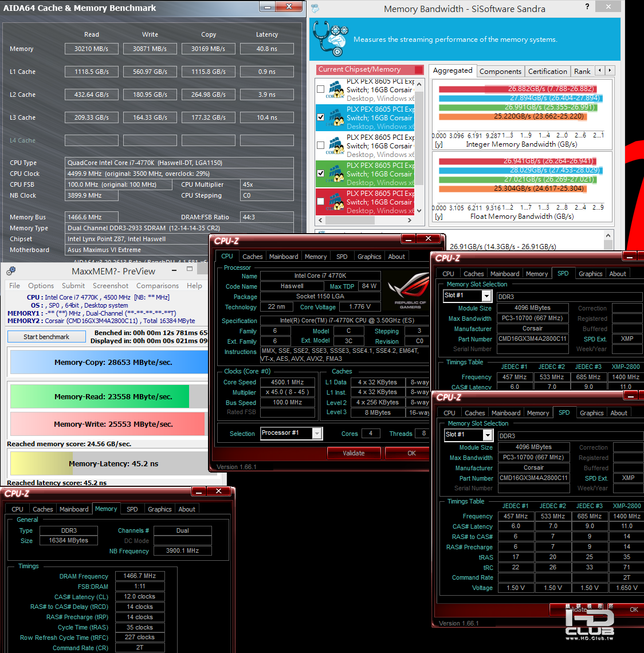Open the Screenshot menu in MaxxMEM
This screenshot has width=644, height=653.
point(111,286)
